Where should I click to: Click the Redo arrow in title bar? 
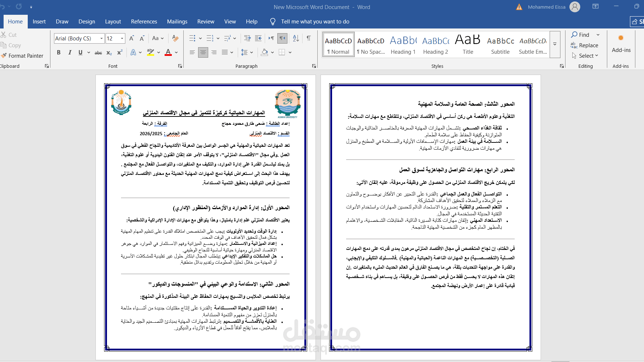(x=19, y=6)
